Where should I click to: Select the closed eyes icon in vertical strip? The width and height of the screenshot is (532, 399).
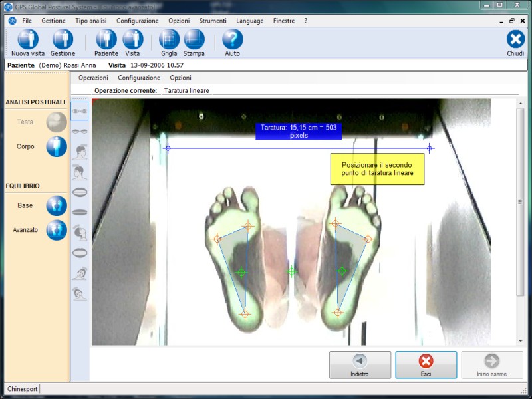80,132
